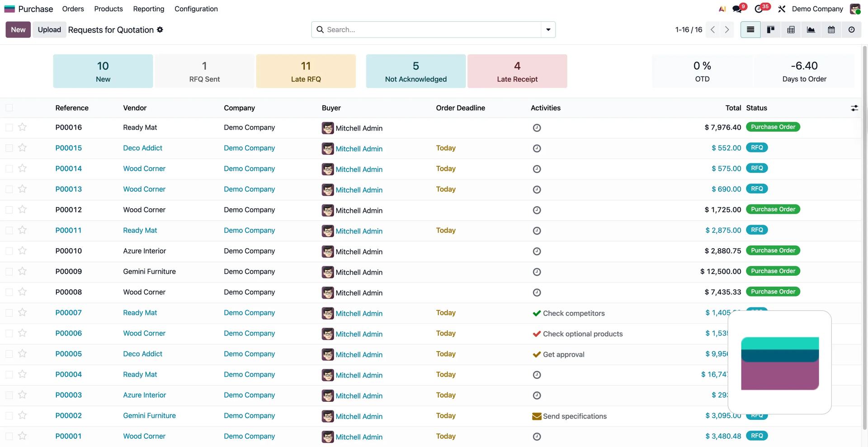Open the chat messages icon with 9 badge
The width and height of the screenshot is (868, 447).
[737, 9]
